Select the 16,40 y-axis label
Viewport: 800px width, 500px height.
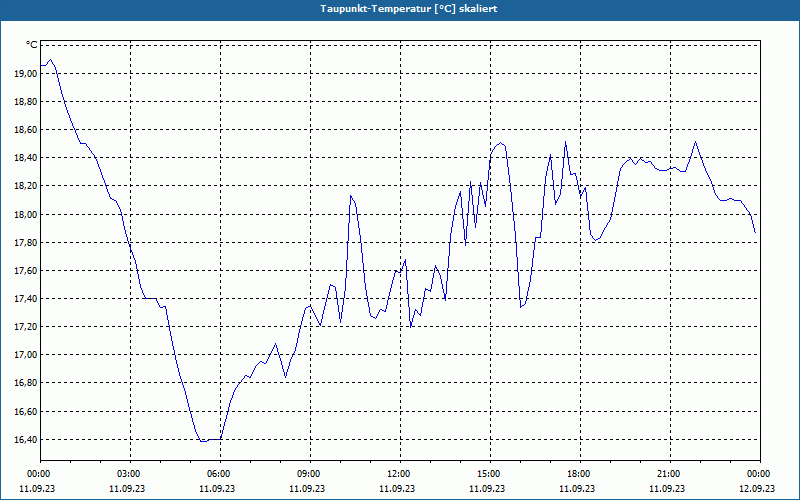27,439
